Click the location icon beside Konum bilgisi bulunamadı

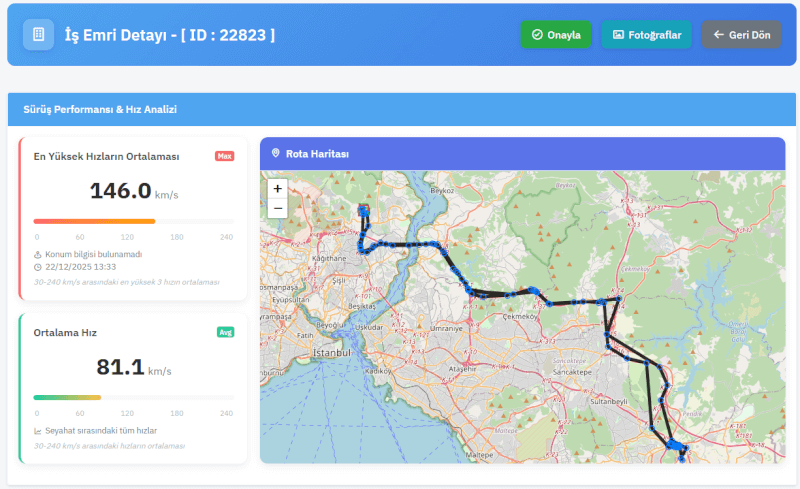pyautogui.click(x=38, y=254)
